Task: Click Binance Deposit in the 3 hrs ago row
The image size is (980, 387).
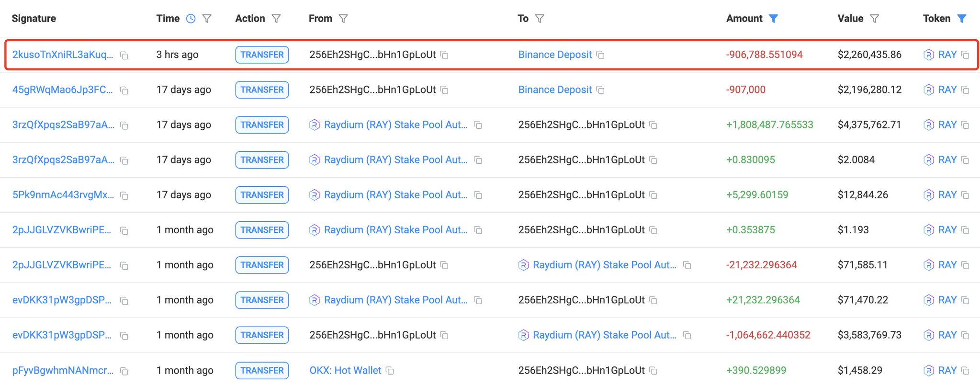Action: (x=555, y=55)
